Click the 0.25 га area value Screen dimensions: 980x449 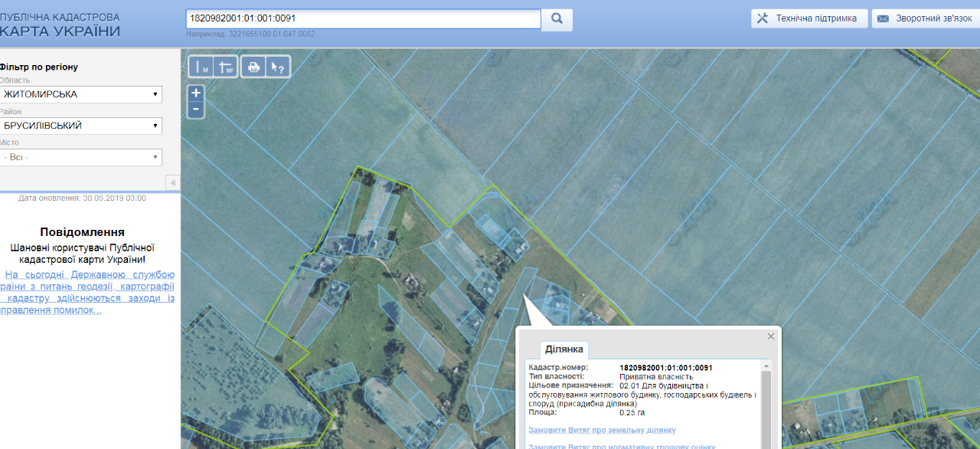[x=632, y=412]
